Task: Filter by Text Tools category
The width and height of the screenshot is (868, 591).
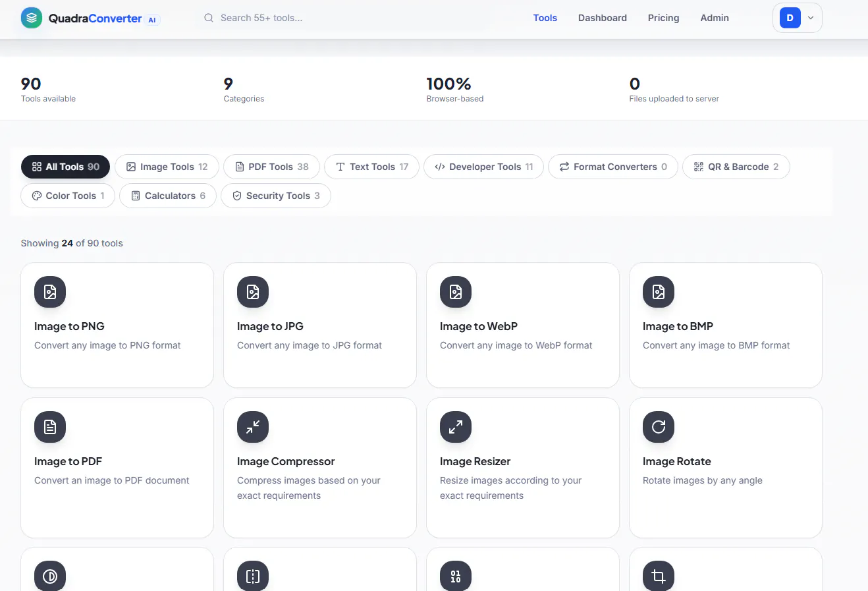Action: [372, 167]
